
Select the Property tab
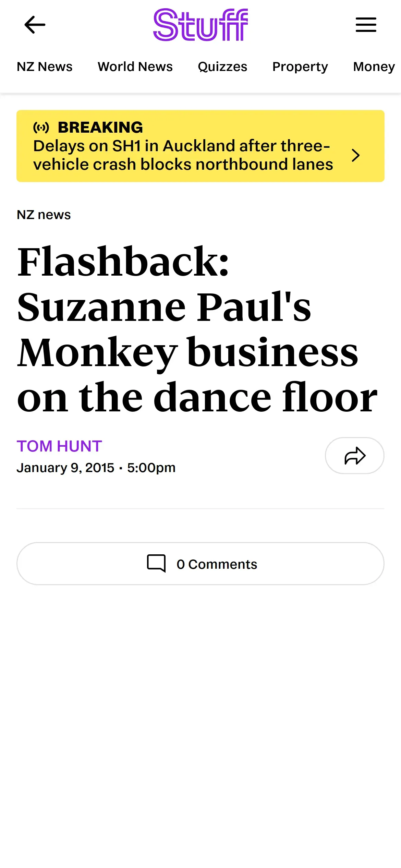(x=300, y=67)
